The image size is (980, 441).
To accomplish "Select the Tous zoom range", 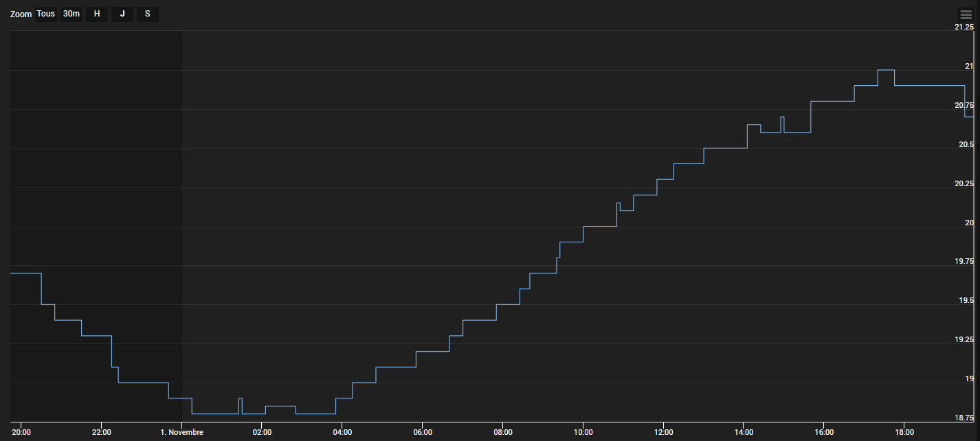I will [46, 14].
